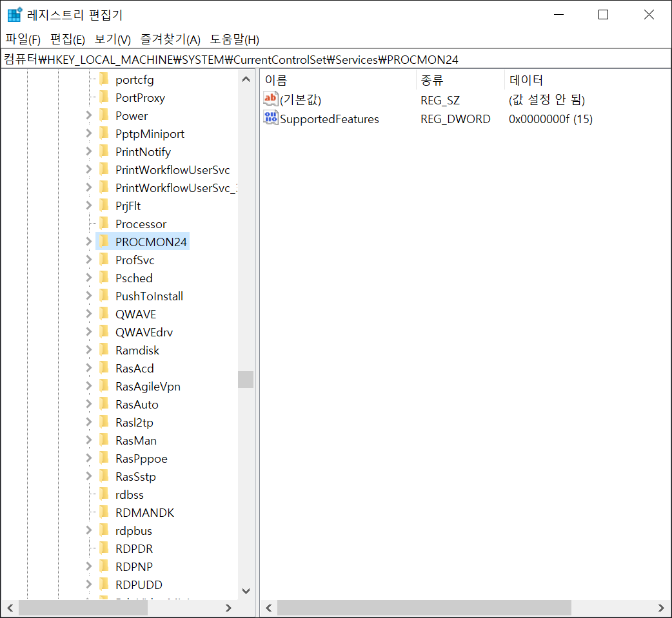Click the value pane scroll right arrow

click(661, 608)
